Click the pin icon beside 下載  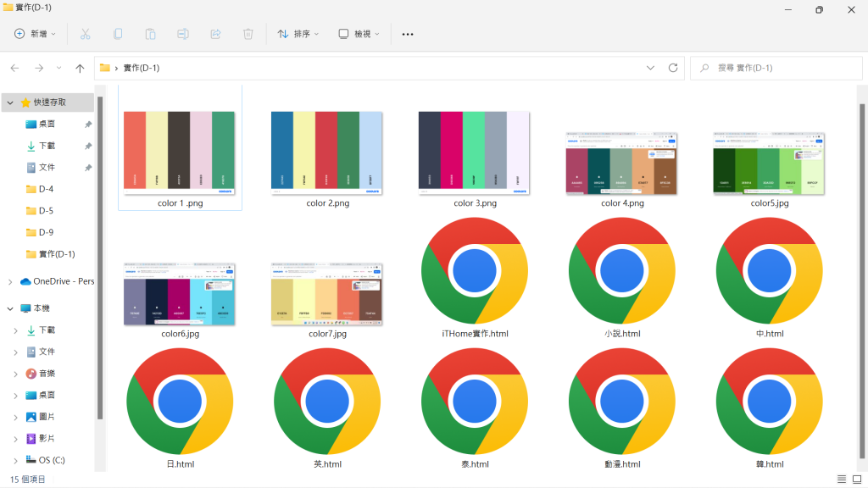[x=87, y=146]
